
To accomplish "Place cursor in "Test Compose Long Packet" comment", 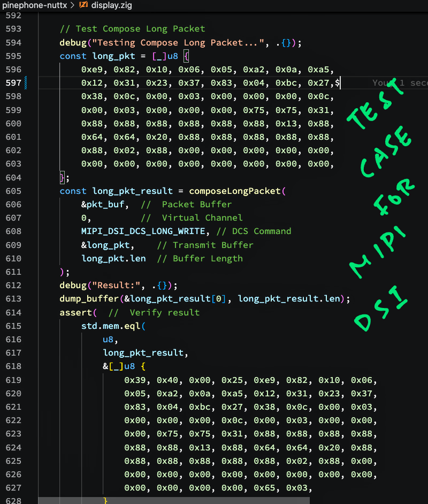I will coord(139,29).
